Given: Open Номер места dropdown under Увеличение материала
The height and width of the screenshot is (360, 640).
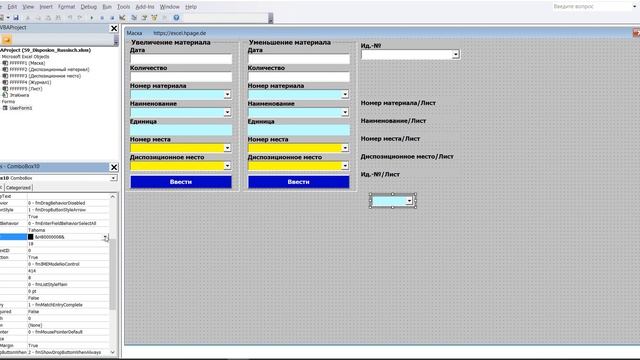Looking at the screenshot, I should click(x=227, y=148).
